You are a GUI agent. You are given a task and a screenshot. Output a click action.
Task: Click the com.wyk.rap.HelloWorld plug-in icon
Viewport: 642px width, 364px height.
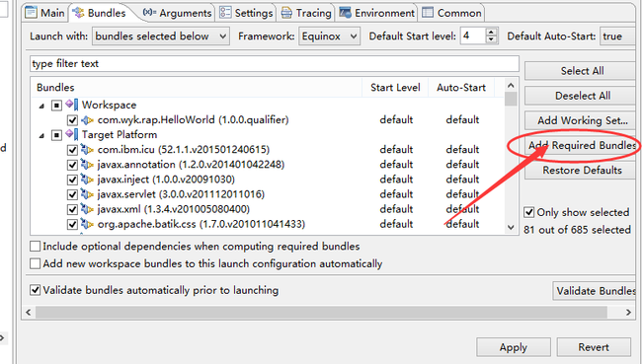coord(87,120)
